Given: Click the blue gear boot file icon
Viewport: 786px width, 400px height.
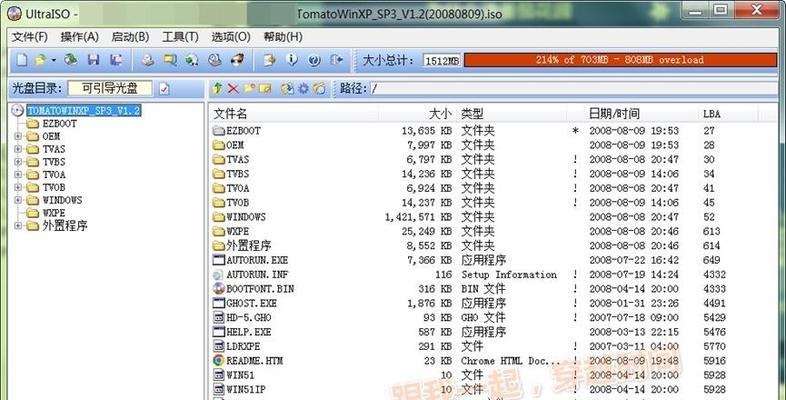Looking at the screenshot, I should coord(303,89).
